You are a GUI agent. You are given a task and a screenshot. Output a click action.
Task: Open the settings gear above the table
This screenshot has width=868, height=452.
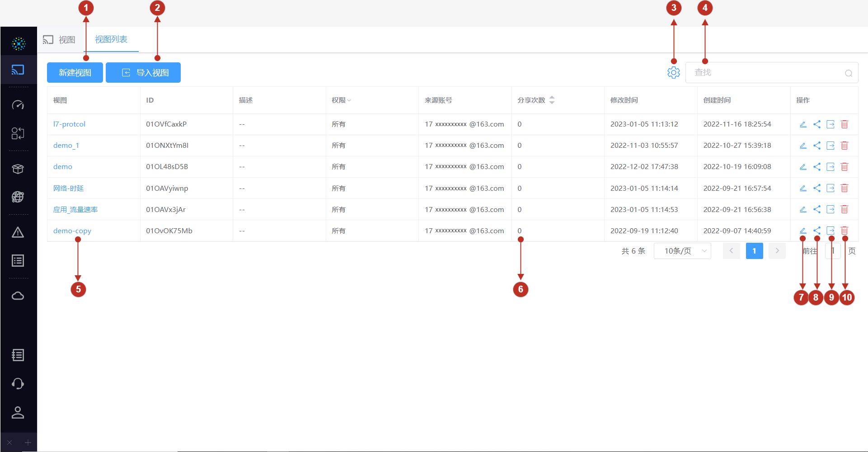click(x=673, y=72)
